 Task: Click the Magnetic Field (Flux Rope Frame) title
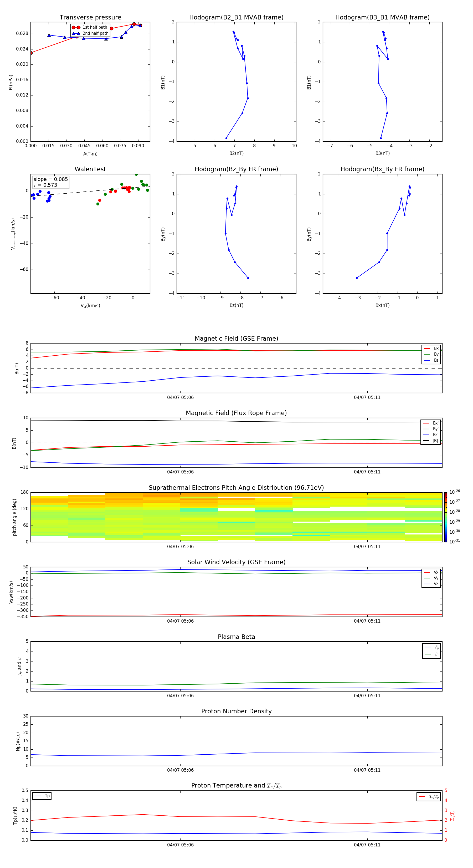[x=236, y=413]
